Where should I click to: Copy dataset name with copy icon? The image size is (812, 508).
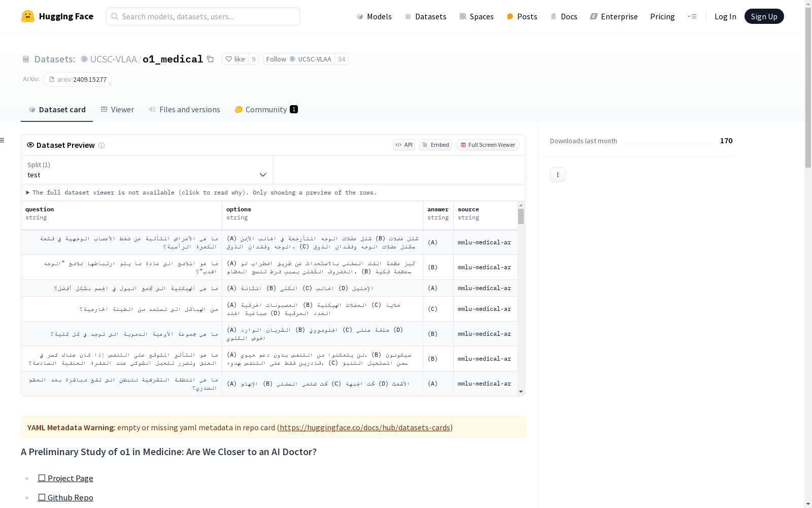click(x=210, y=59)
